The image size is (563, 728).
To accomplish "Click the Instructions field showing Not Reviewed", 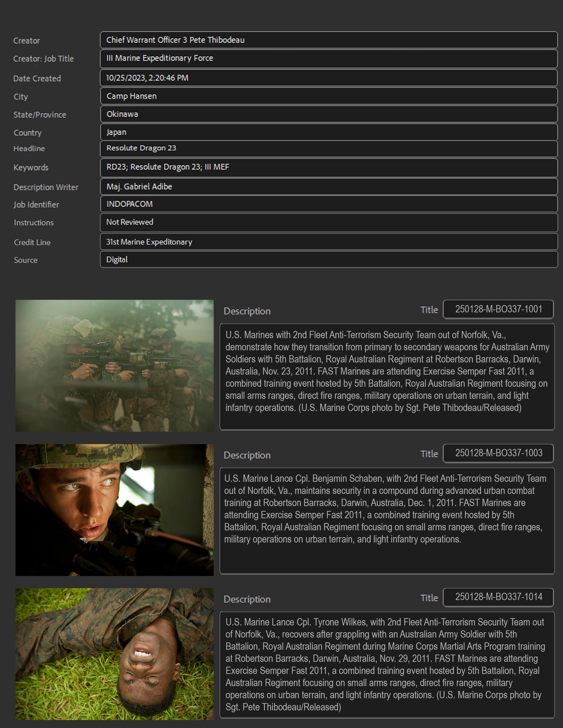I will pyautogui.click(x=329, y=222).
